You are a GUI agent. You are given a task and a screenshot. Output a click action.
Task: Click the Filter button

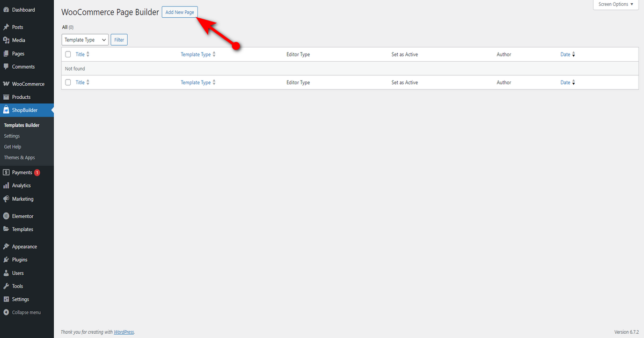(x=119, y=40)
